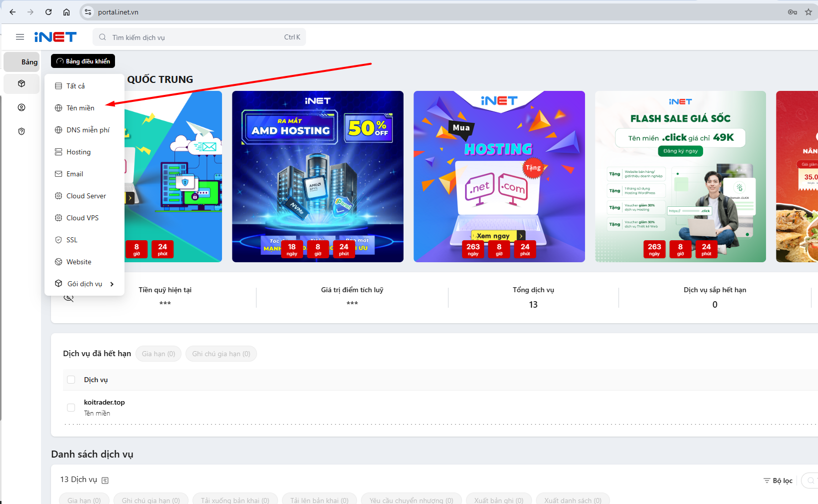Screen dimensions: 818x504
Task: Open Tên miền from the services menu
Action: [80, 107]
